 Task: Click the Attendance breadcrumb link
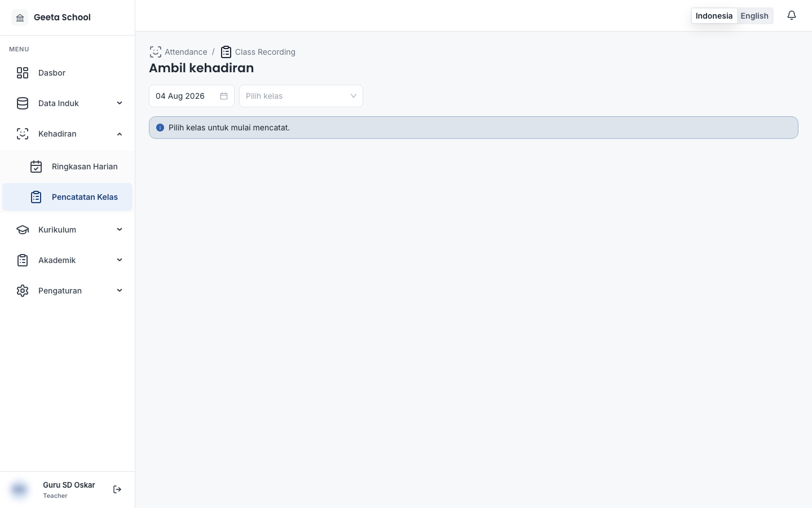[186, 52]
